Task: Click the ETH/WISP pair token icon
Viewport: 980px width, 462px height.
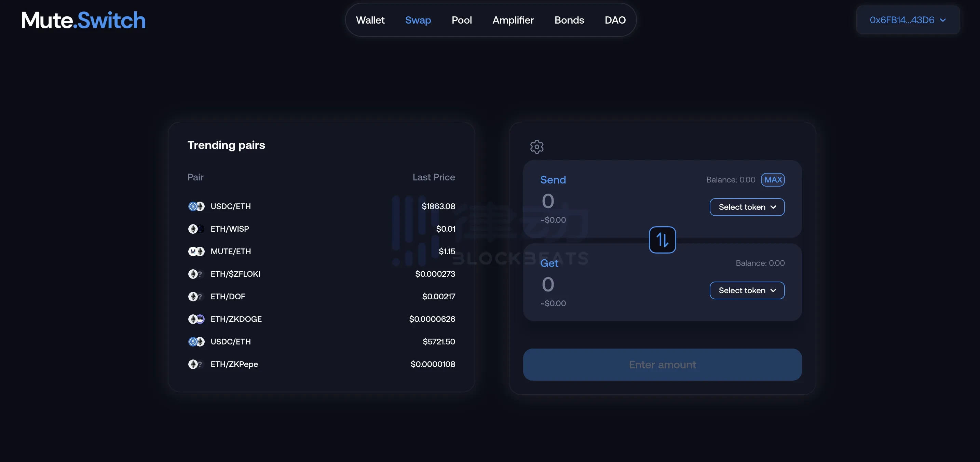Action: tap(196, 229)
